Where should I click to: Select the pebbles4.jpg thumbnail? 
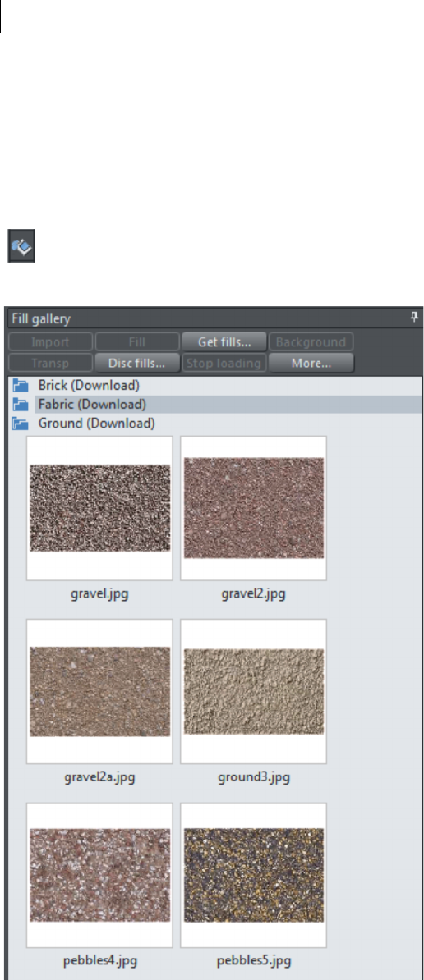[99, 875]
